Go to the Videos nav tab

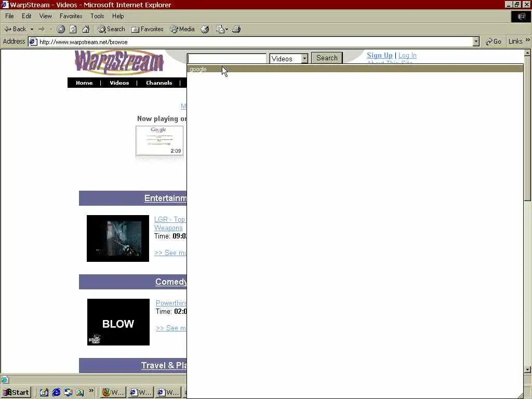pos(119,83)
